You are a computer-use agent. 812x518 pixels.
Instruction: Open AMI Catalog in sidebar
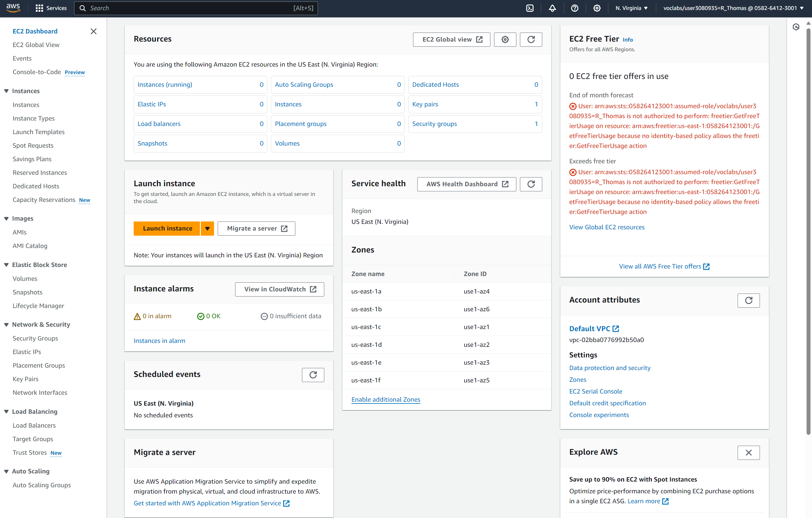(30, 246)
